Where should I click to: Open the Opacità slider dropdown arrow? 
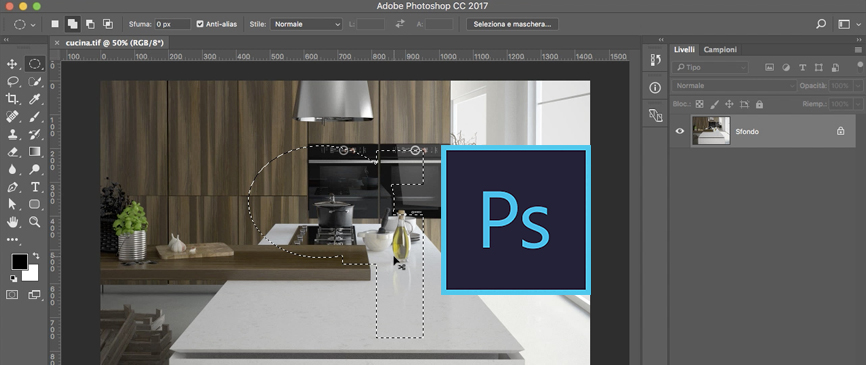click(x=858, y=86)
